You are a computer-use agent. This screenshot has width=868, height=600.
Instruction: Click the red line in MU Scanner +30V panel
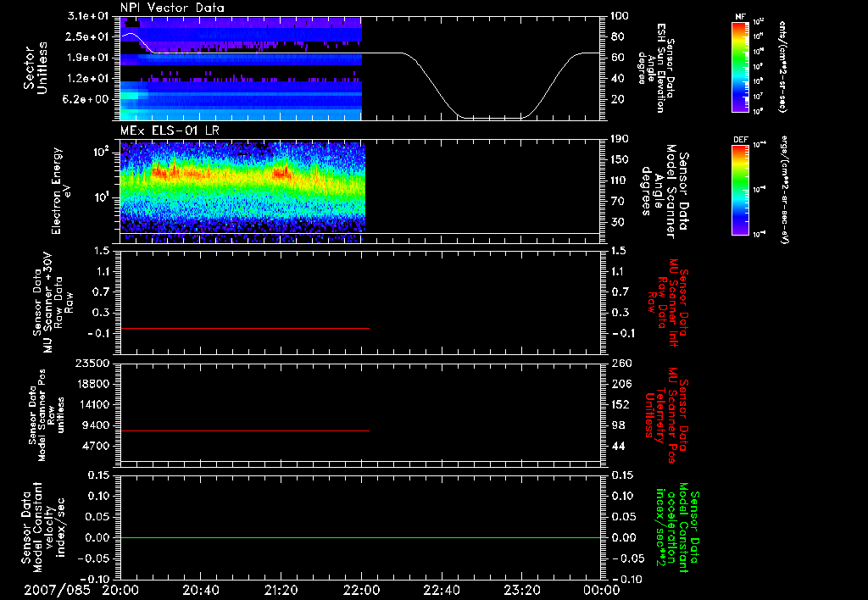245,329
